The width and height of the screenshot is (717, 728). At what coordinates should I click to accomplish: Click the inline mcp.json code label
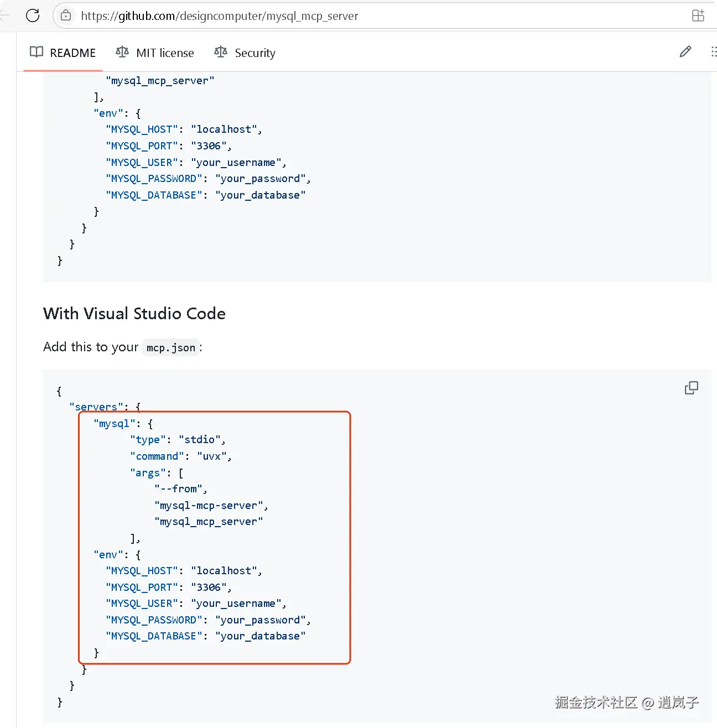(x=170, y=347)
